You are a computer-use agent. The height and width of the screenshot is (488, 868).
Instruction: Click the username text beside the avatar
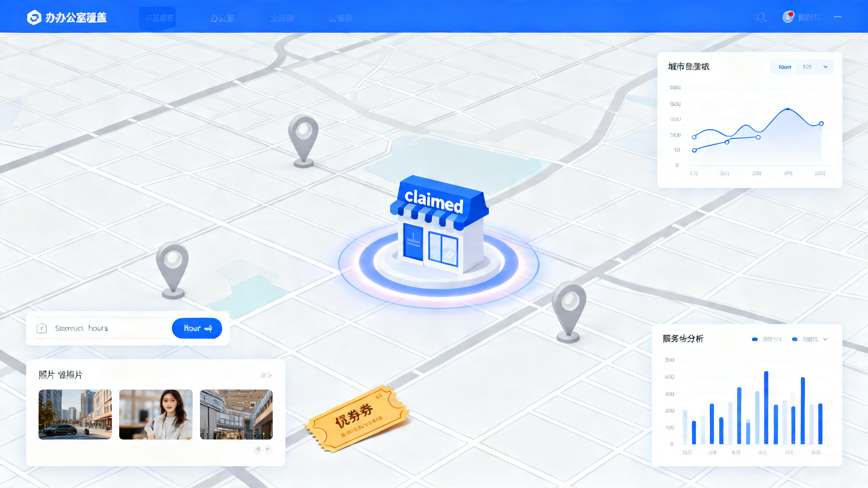809,17
